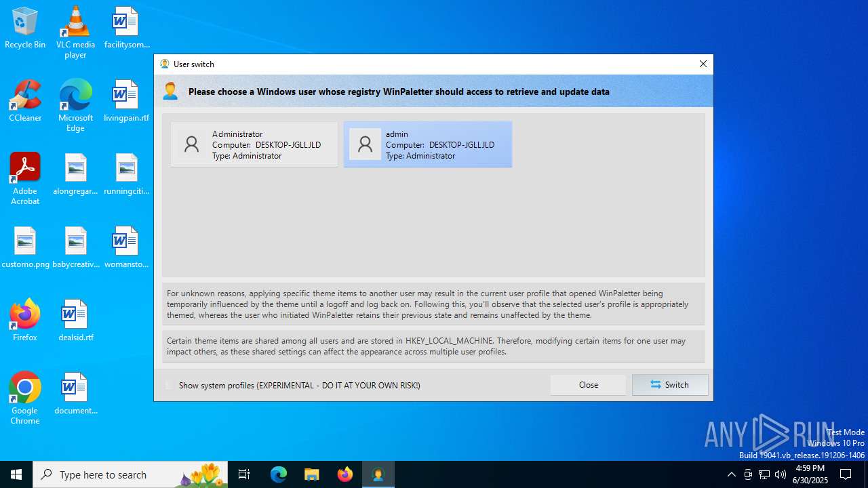Open Recycle Bin desktop icon

25,28
